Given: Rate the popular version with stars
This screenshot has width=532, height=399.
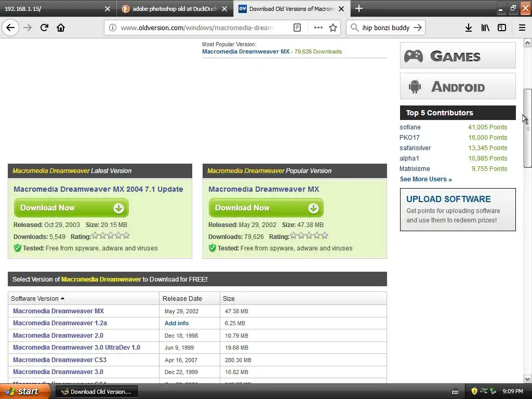Looking at the screenshot, I should click(309, 235).
